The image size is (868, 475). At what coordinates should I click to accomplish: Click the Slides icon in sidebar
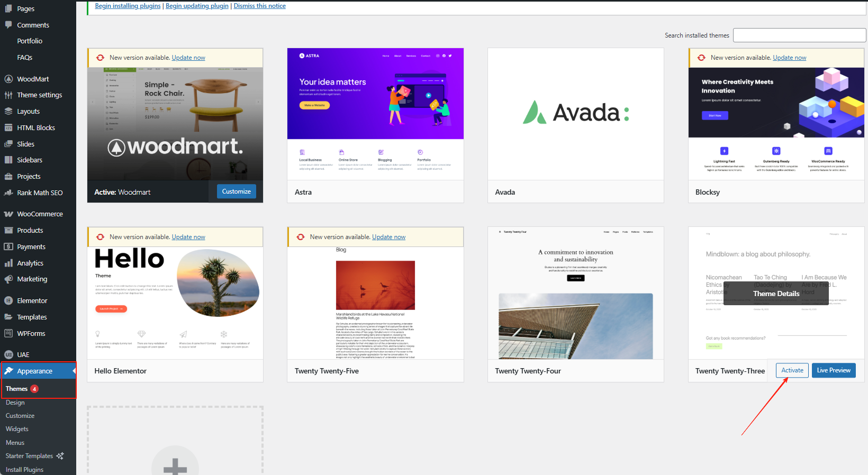(8, 144)
